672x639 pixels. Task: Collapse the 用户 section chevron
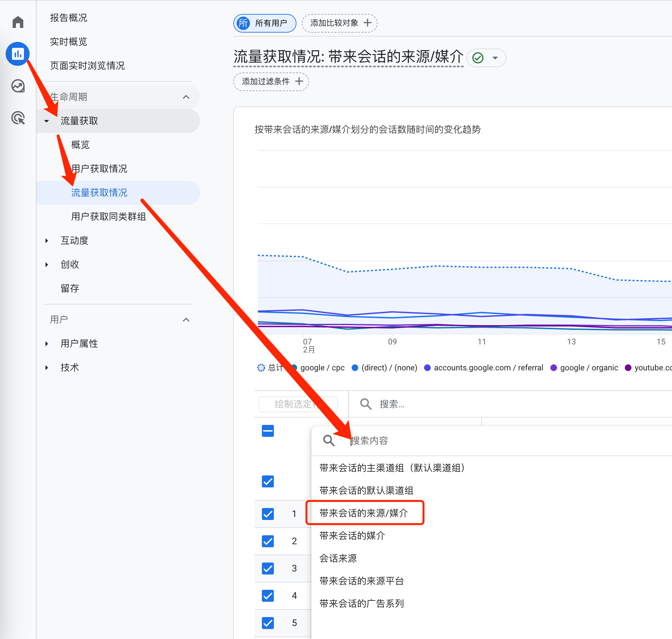pos(186,320)
